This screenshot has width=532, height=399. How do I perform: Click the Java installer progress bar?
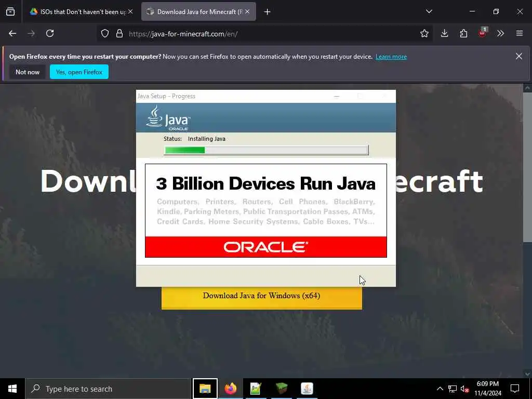point(266,150)
